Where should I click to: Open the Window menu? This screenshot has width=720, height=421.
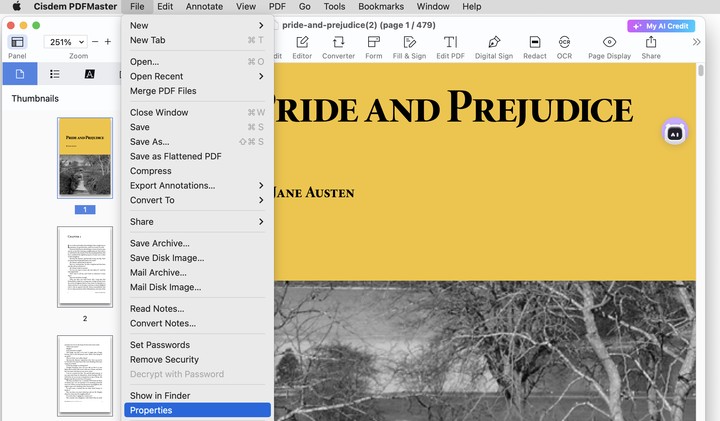coord(433,6)
